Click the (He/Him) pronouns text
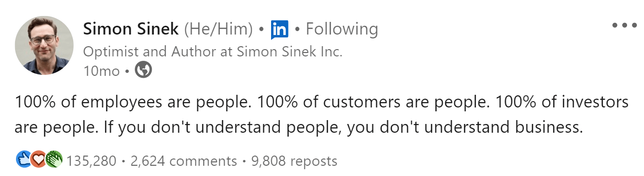Image resolution: width=644 pixels, height=176 pixels. 218,30
